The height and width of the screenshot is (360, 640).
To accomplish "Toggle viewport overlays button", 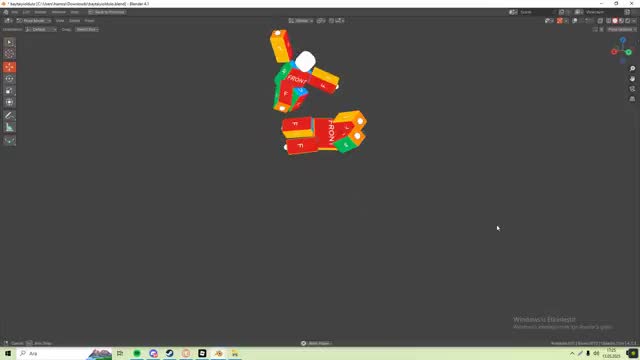I will (575, 20).
